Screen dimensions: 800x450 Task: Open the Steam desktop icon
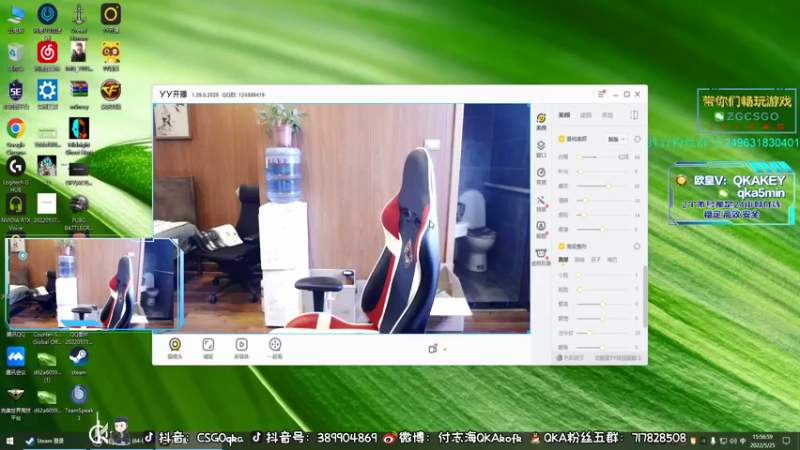[79, 361]
